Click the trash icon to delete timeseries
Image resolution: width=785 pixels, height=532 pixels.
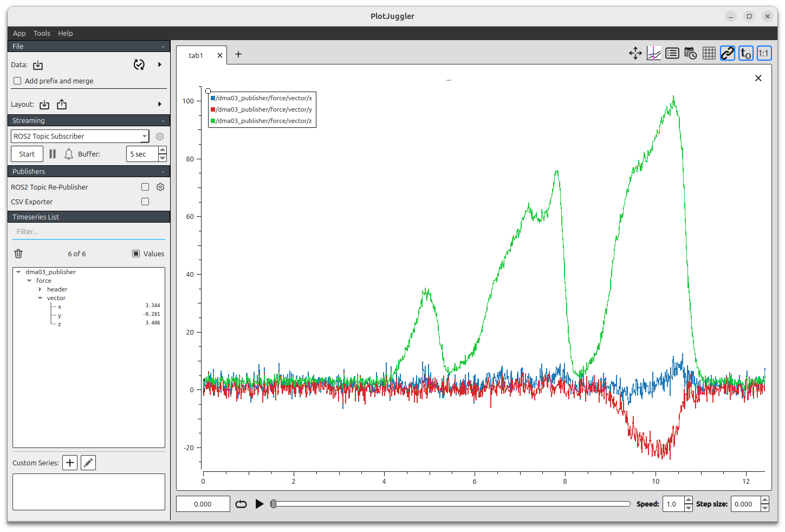click(18, 254)
